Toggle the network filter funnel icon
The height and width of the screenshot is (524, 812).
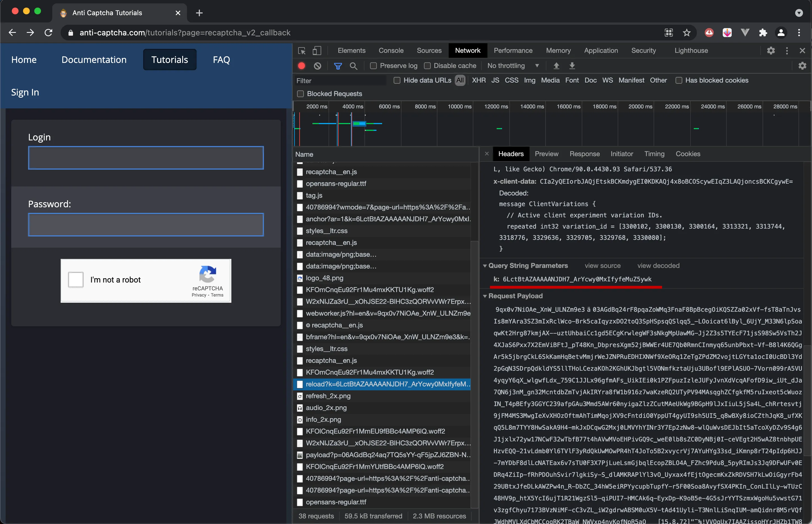point(338,66)
